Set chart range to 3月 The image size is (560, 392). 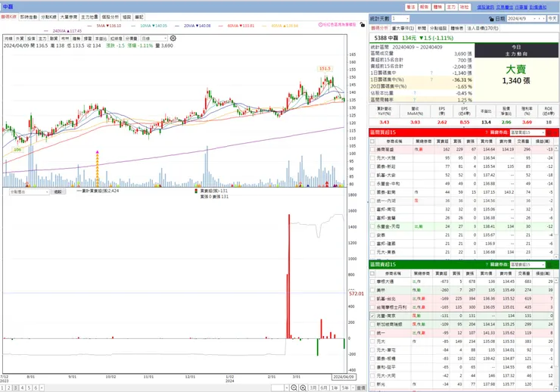pyautogui.click(x=313, y=387)
